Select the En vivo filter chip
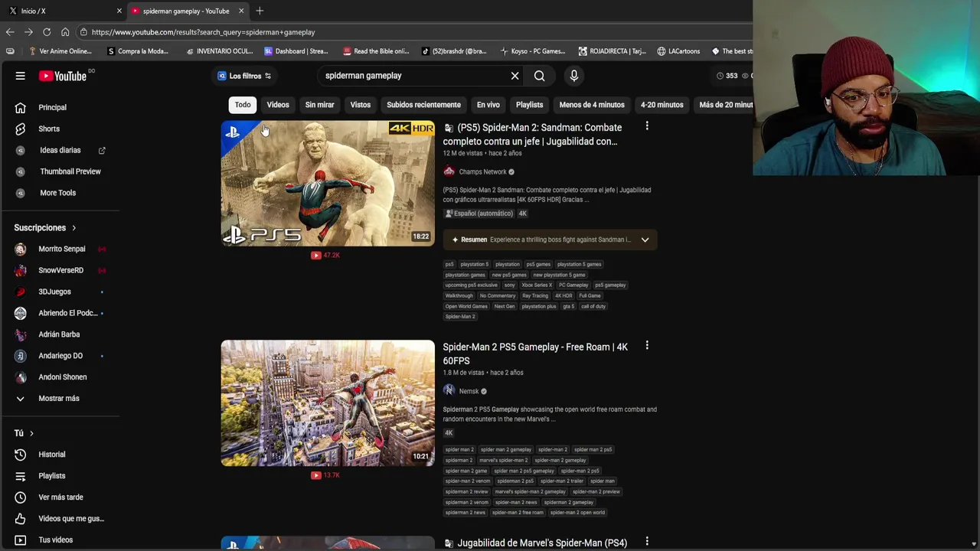 pyautogui.click(x=488, y=105)
